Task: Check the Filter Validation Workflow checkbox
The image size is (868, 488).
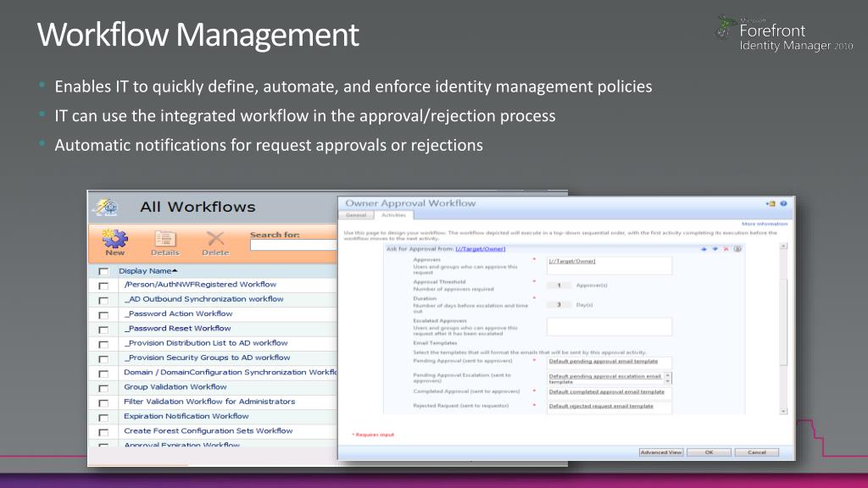Action: [x=103, y=402]
